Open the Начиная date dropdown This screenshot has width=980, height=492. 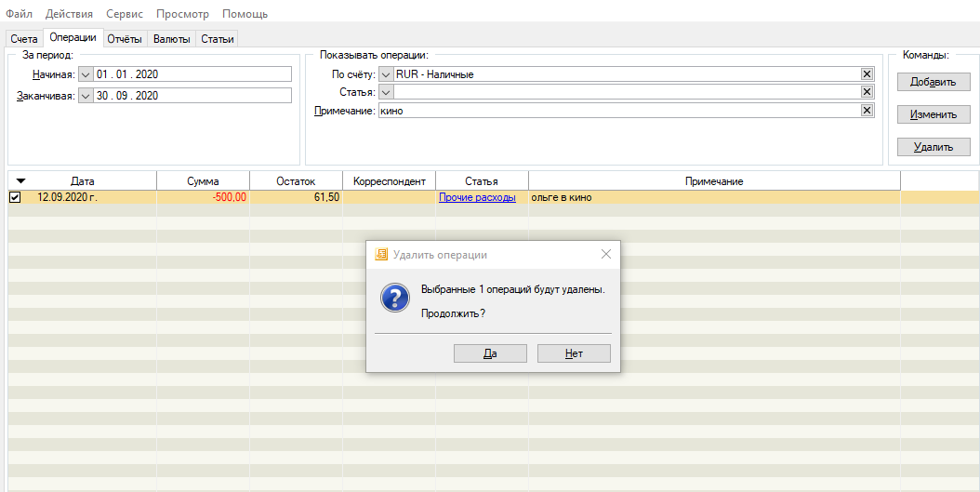click(x=86, y=74)
